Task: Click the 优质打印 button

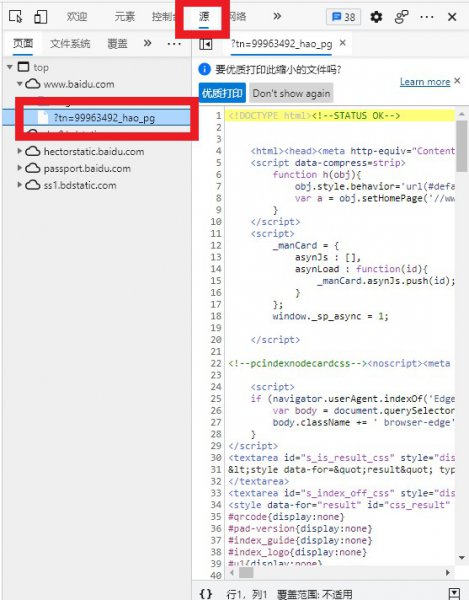Action: click(222, 93)
